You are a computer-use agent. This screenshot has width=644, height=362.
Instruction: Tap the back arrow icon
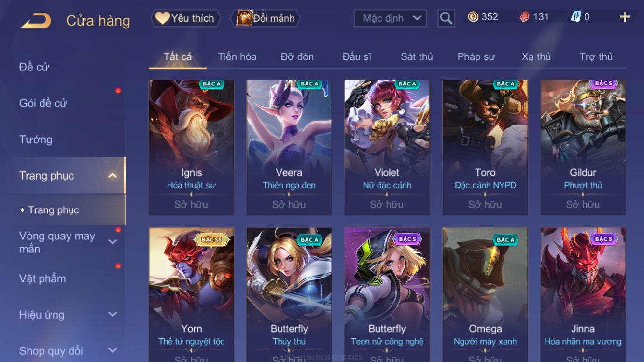(x=36, y=21)
